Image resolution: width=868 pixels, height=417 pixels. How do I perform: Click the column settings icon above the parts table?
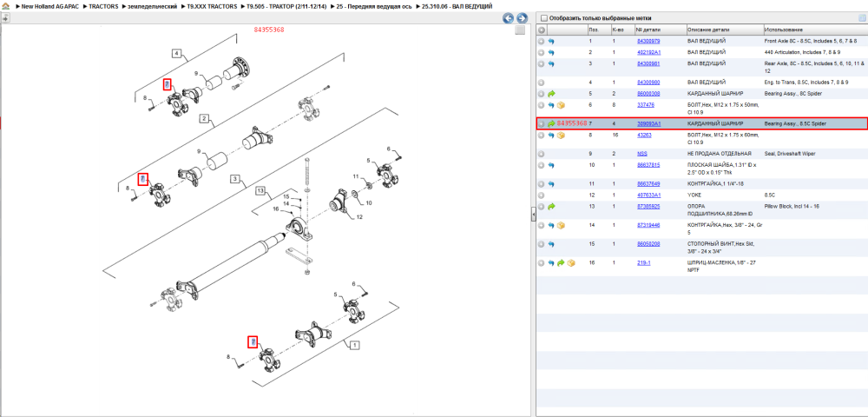tap(861, 17)
